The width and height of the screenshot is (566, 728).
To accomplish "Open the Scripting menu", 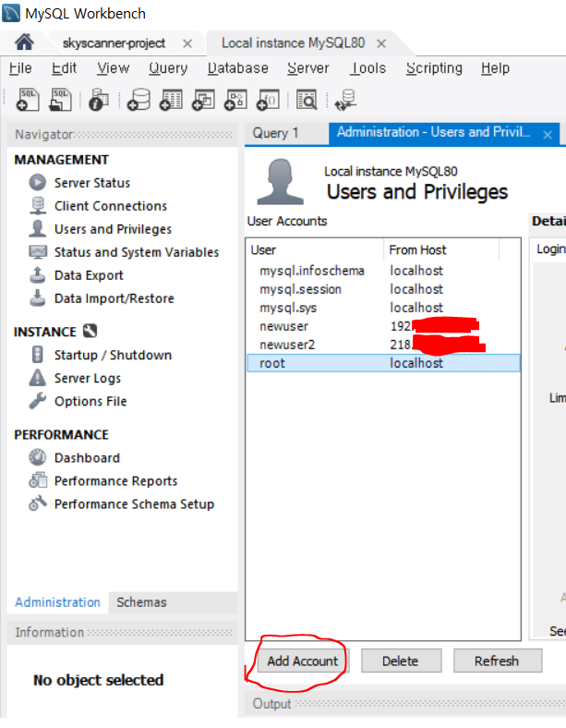I will 434,68.
